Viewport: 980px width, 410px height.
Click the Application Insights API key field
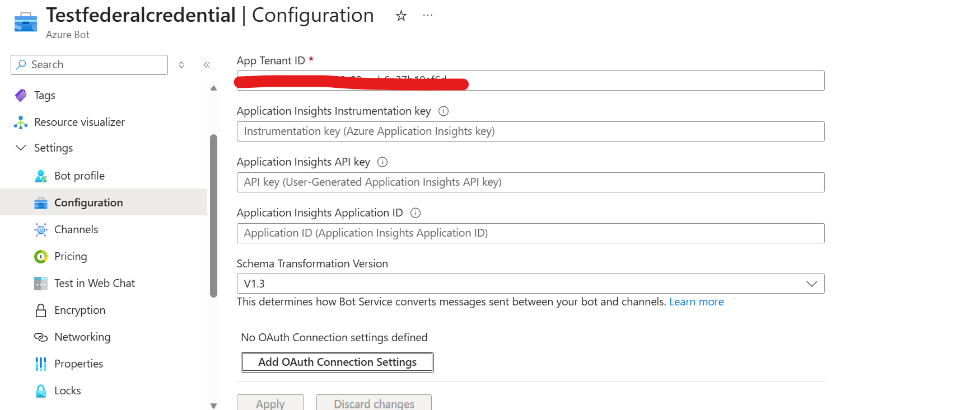[x=530, y=182]
